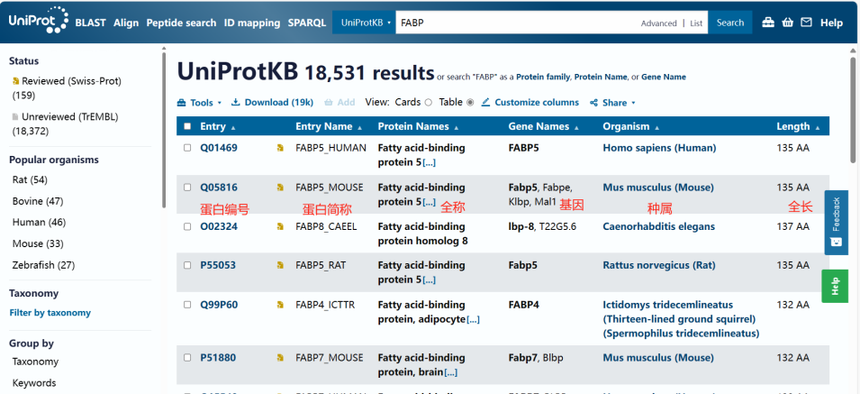The height and width of the screenshot is (394, 860).
Task: Click Download (19k) button
Action: (x=272, y=103)
